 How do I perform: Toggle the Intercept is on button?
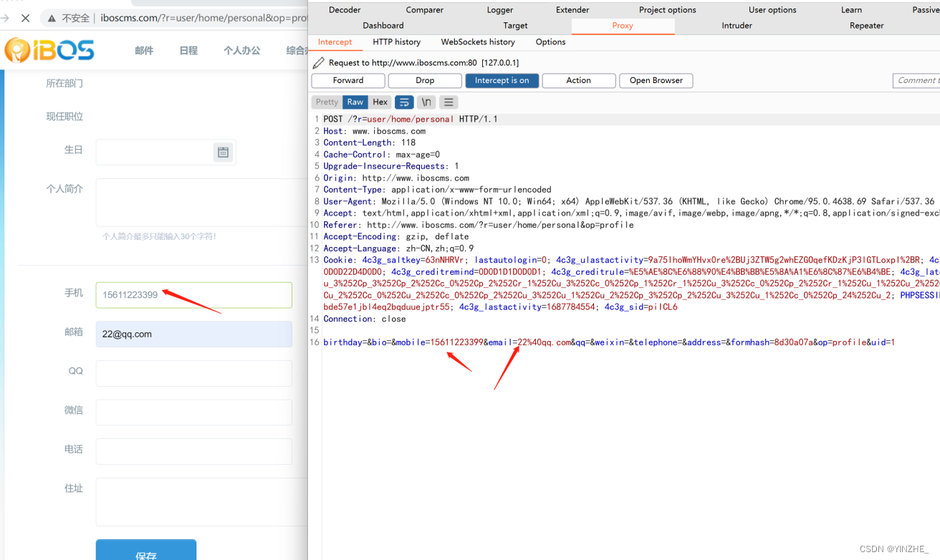click(502, 81)
